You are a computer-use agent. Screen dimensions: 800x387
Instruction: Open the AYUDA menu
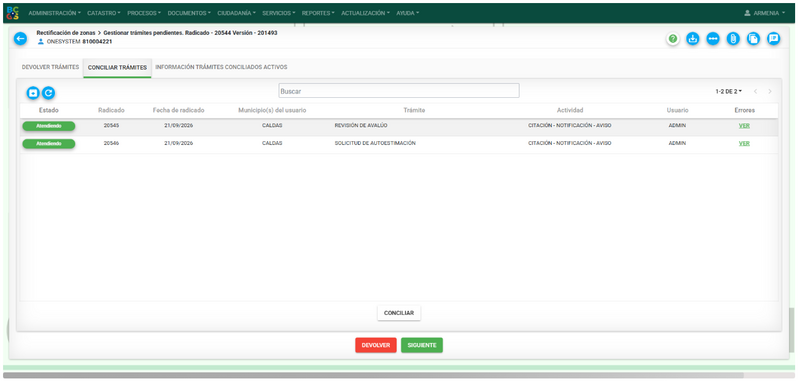click(x=408, y=13)
